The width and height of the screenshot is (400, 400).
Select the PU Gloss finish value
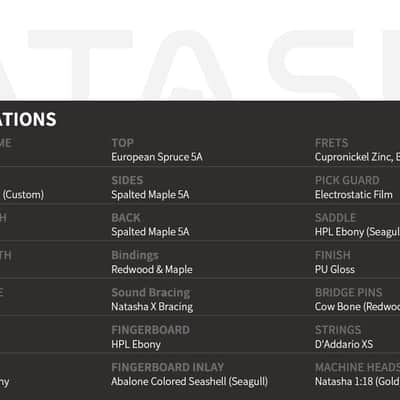point(335,269)
